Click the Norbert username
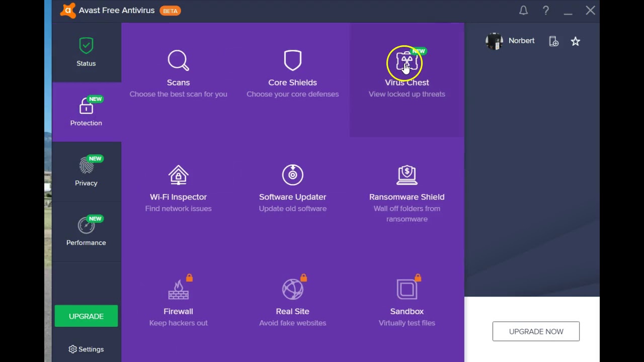This screenshot has height=362, width=644. pyautogui.click(x=521, y=41)
